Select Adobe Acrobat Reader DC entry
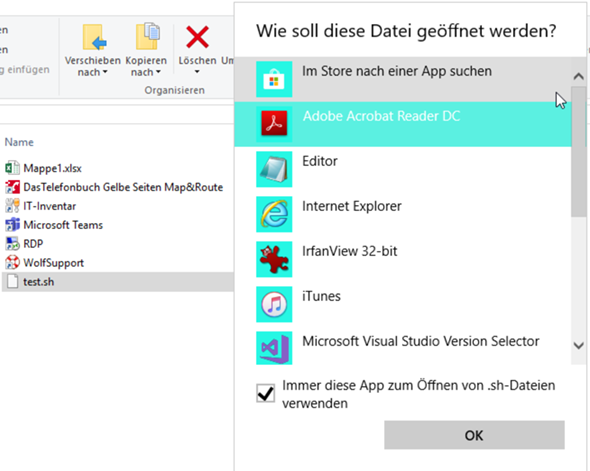Screen dimensions: 590x471 [403, 124]
